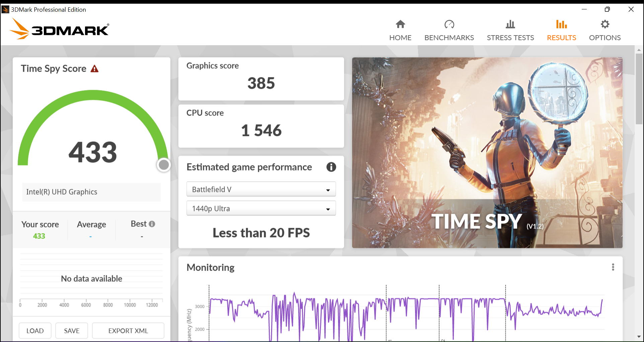
Task: Open Benchmarks via the gauge icon
Action: coord(449,24)
